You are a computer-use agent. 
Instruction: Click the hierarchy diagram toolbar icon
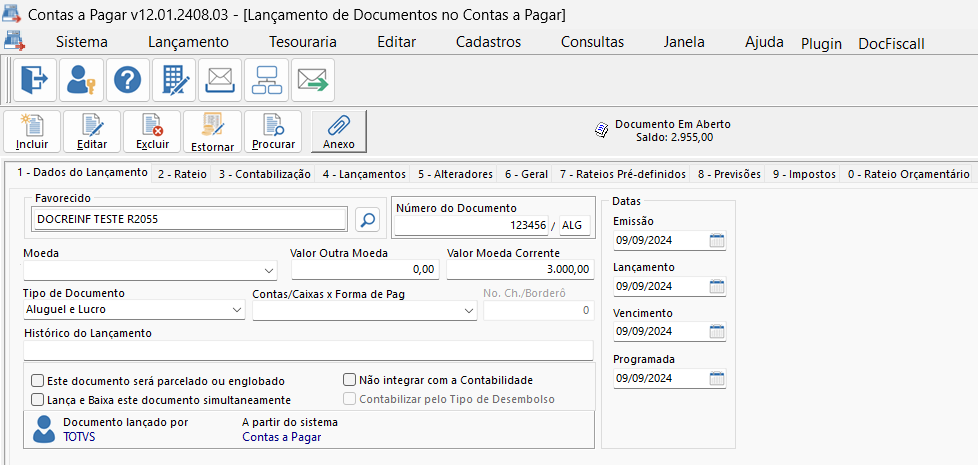[267, 80]
